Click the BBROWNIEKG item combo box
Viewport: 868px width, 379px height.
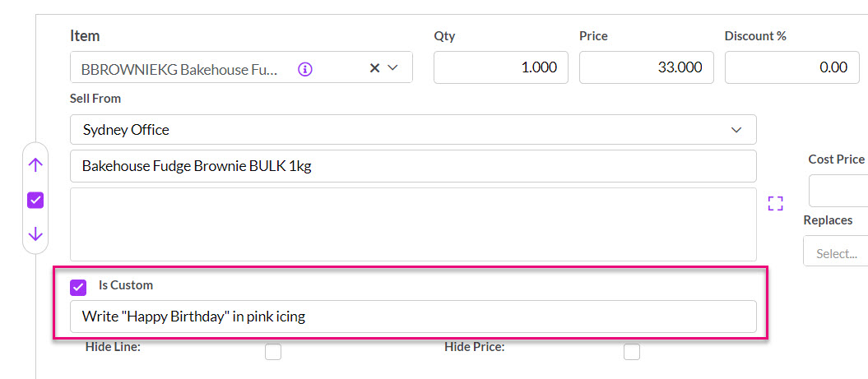tap(241, 67)
